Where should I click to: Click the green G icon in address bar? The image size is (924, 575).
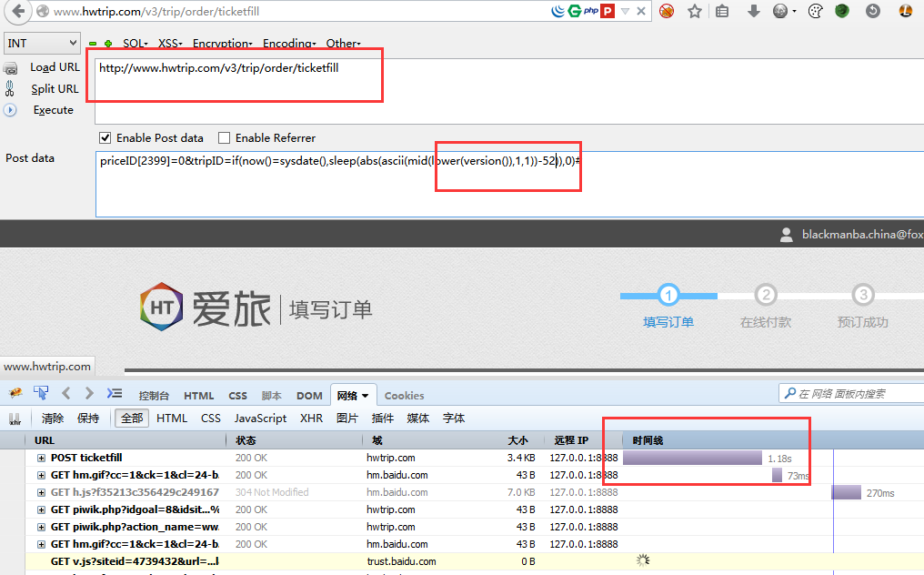pyautogui.click(x=575, y=11)
